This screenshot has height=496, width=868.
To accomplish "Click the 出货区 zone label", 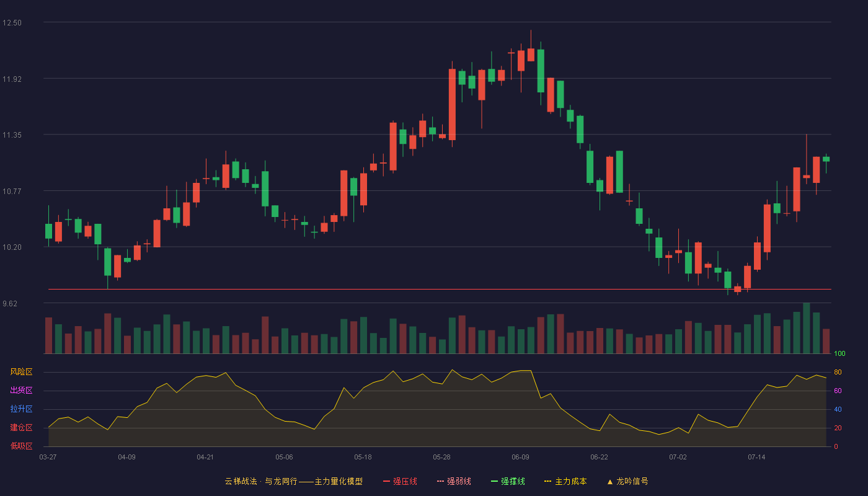I will coord(21,391).
